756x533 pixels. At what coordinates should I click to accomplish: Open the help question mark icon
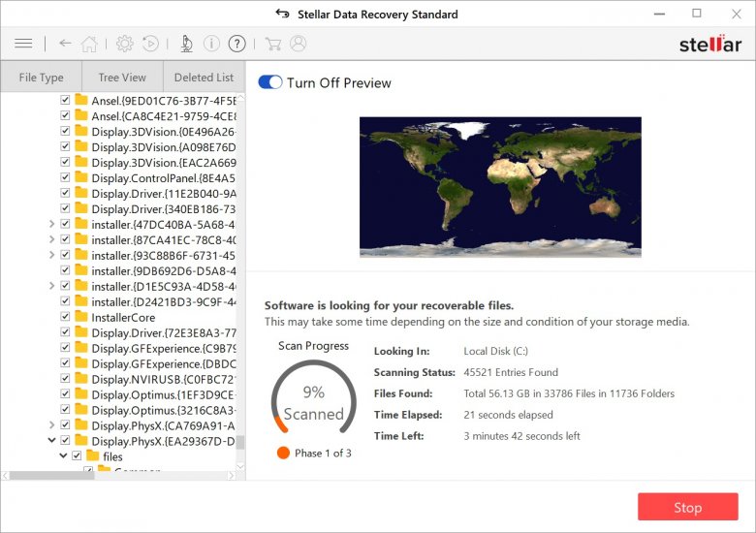tap(236, 44)
